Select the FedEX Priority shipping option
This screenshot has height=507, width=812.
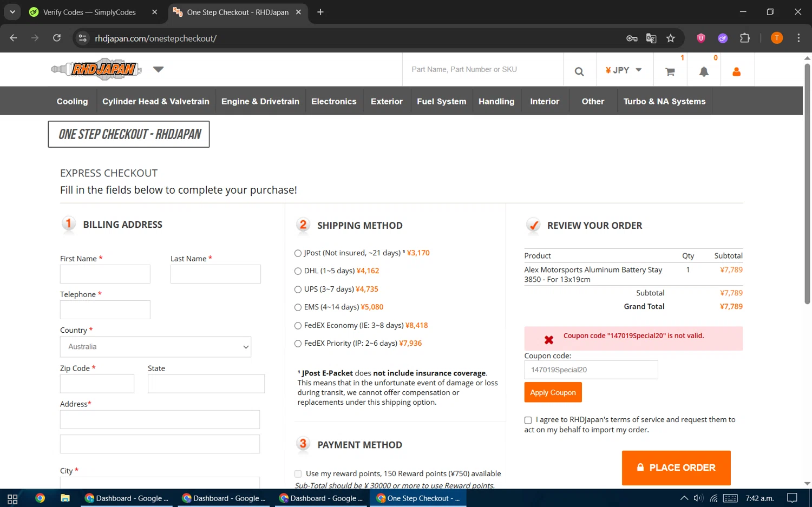(298, 344)
